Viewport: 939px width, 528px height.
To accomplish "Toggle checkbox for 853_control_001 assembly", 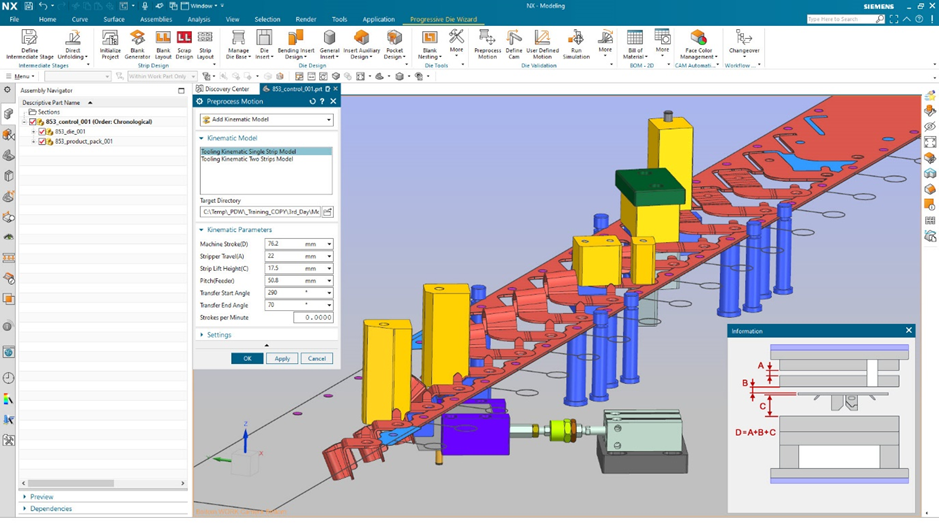I will (x=33, y=122).
